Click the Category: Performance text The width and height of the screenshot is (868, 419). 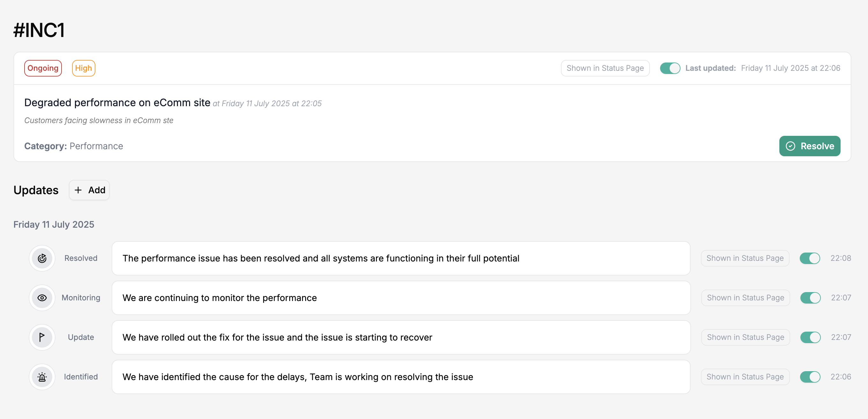click(x=73, y=146)
